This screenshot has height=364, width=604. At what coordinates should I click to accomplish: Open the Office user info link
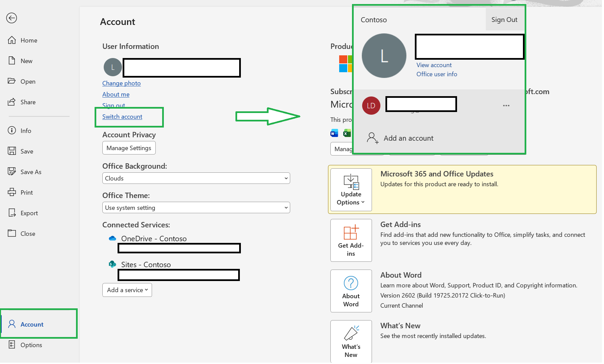tap(437, 74)
